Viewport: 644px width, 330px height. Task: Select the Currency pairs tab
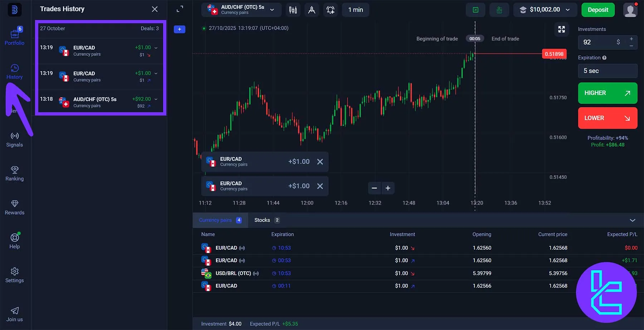coord(215,220)
